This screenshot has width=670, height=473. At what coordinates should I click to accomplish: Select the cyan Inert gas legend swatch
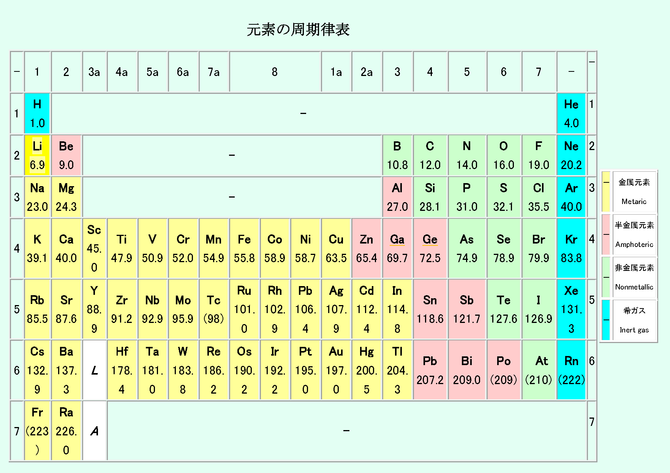point(606,320)
